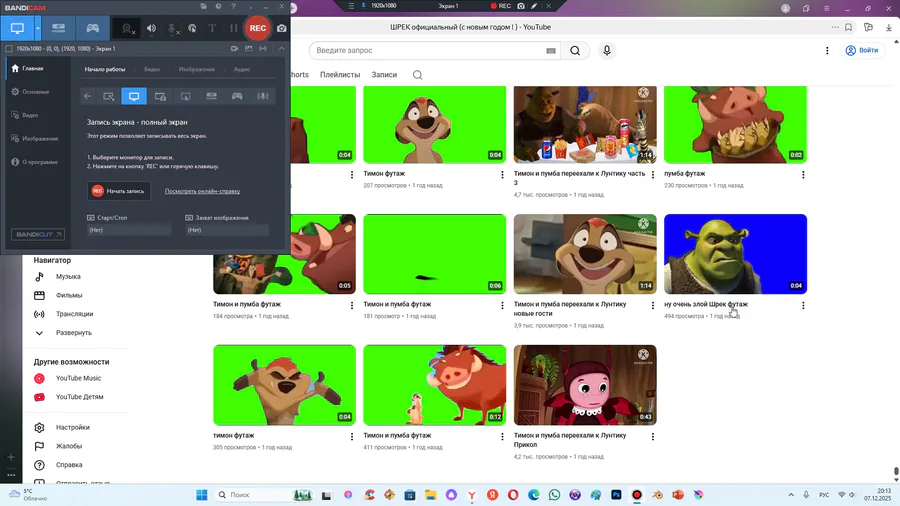The image size is (900, 506).
Task: Open screen mode dropdown arrow in Bandicam
Action: click(x=38, y=28)
